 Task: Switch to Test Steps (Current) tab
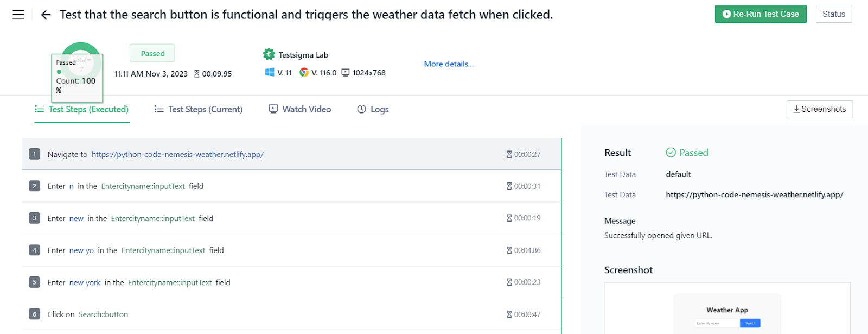coord(199,109)
